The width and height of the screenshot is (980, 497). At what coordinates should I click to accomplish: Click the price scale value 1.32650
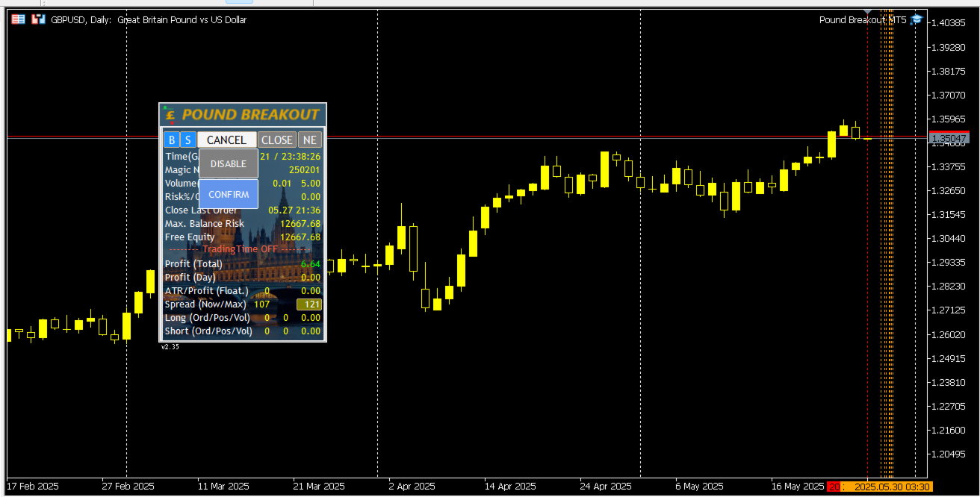(x=949, y=190)
